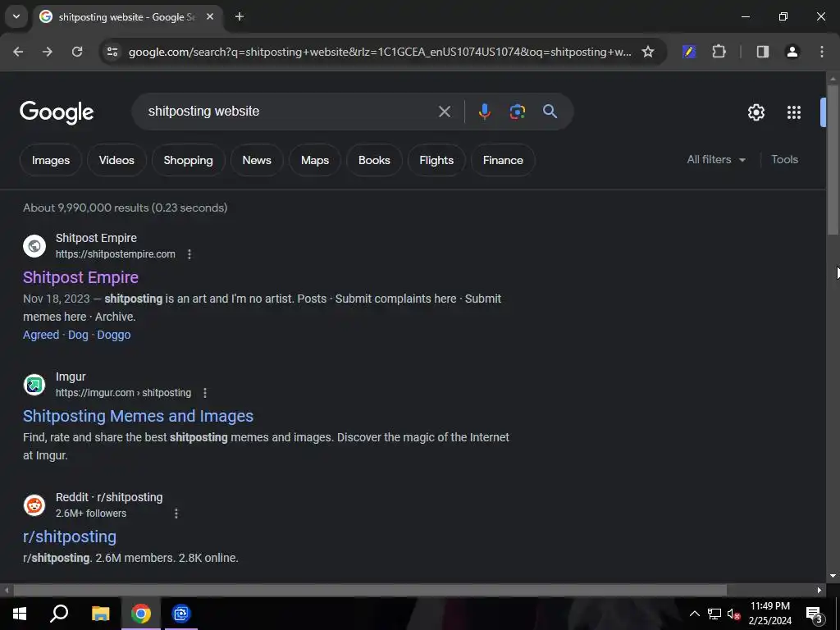Start a voice search with microphone
Image resolution: width=840 pixels, height=630 pixels.
point(484,112)
